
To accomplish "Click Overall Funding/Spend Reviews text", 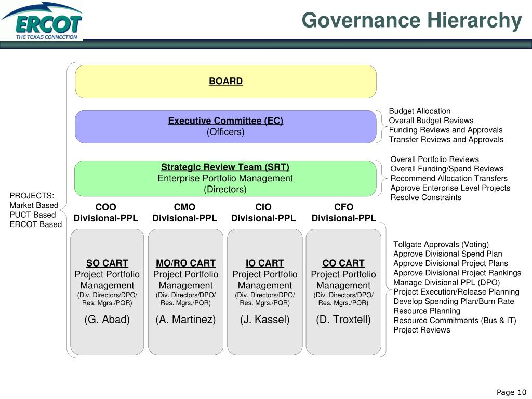I will 447,169.
